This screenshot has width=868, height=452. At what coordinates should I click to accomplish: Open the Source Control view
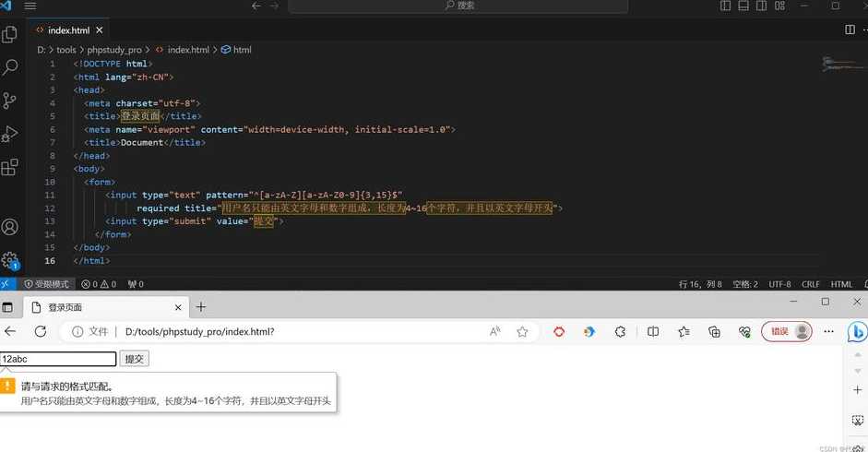(x=9, y=101)
